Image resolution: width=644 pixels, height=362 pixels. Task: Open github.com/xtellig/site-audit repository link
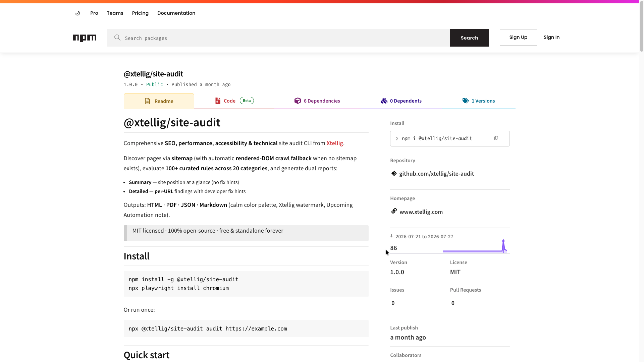pyautogui.click(x=436, y=174)
